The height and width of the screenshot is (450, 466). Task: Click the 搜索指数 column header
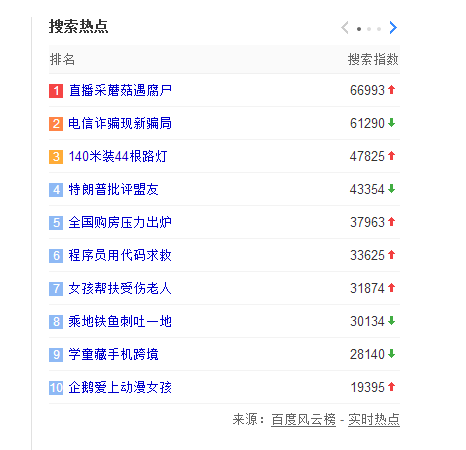click(373, 59)
